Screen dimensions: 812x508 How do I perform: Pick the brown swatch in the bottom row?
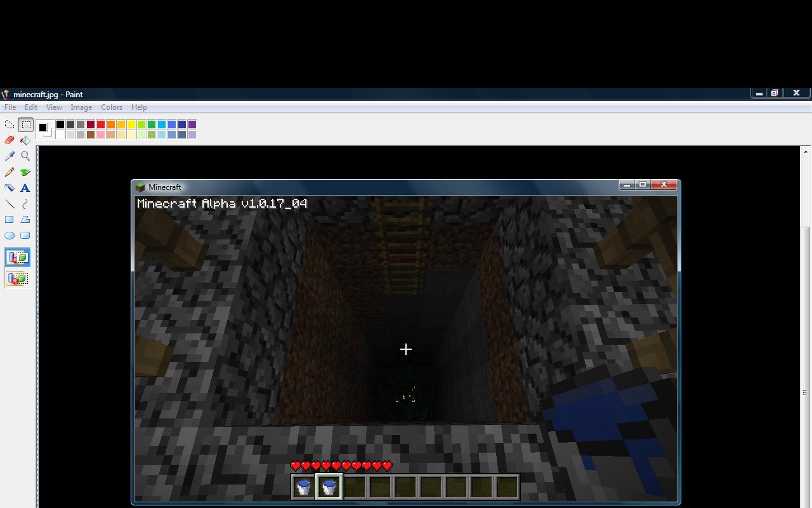[91, 135]
